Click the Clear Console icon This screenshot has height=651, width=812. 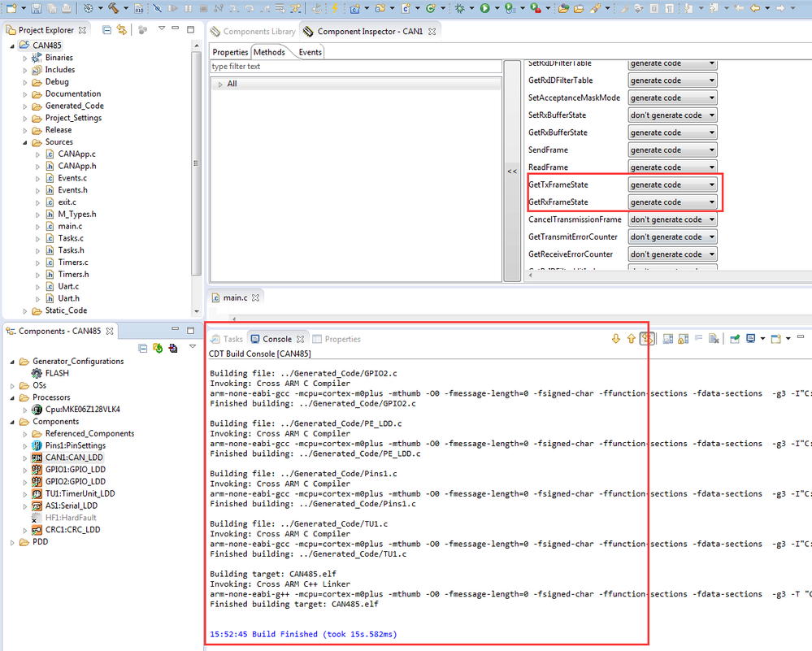click(x=714, y=339)
